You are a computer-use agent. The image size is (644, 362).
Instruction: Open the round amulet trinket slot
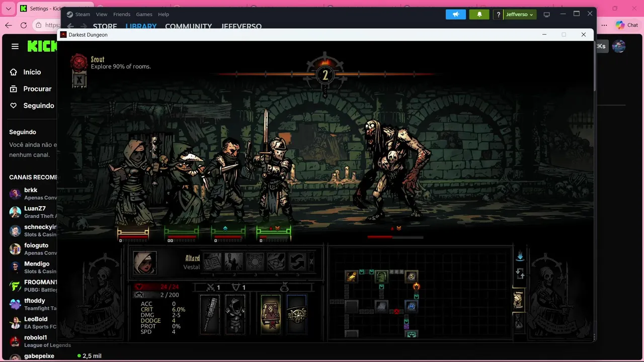(297, 314)
